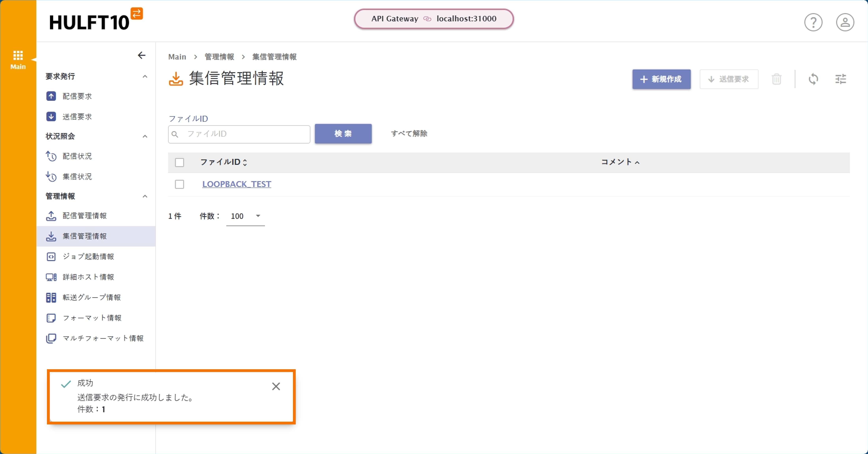Viewport: 868px width, 454px height.
Task: Click the 新規作成 button
Action: [661, 79]
